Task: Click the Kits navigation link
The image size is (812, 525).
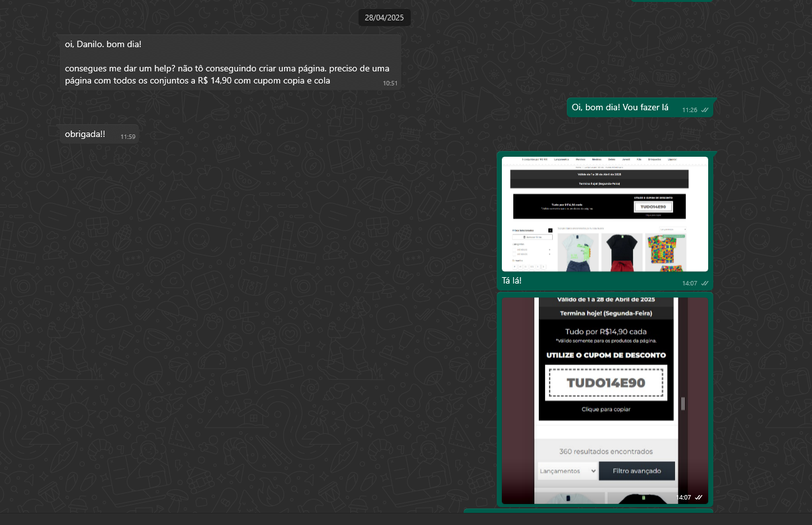Action: tap(638, 159)
